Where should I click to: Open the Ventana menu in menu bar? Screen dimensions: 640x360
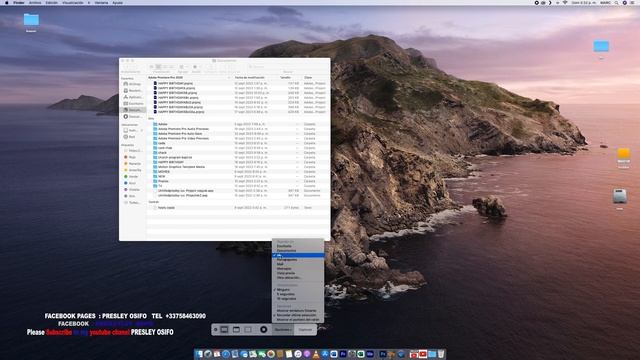101,2
